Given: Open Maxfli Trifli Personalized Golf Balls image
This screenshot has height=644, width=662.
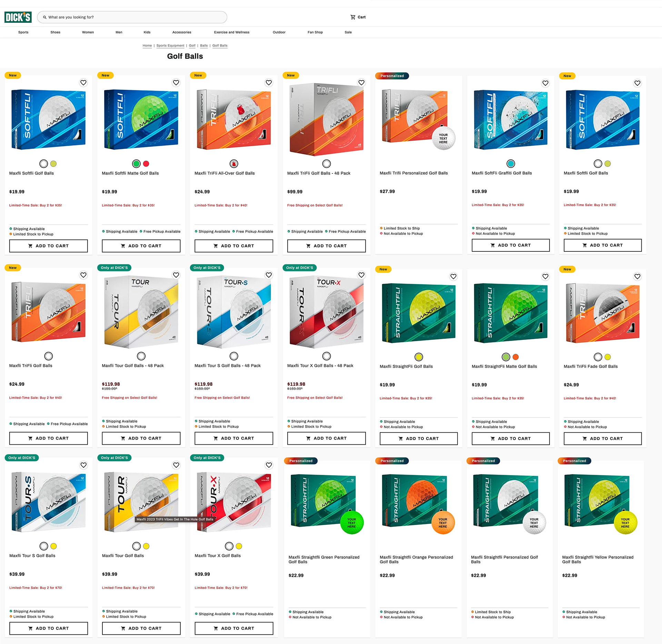Looking at the screenshot, I should click(419, 119).
